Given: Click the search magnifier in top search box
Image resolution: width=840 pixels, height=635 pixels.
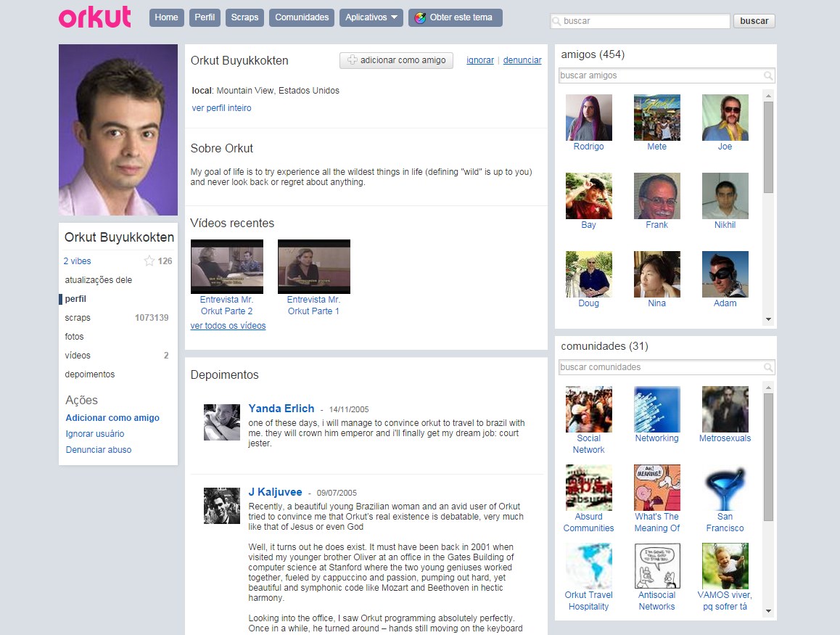Looking at the screenshot, I should [556, 21].
